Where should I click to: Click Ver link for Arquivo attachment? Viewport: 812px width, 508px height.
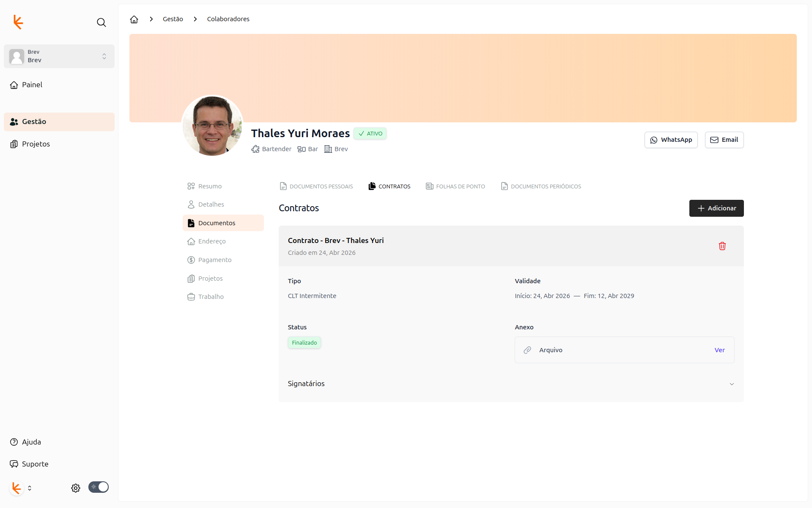coord(719,350)
